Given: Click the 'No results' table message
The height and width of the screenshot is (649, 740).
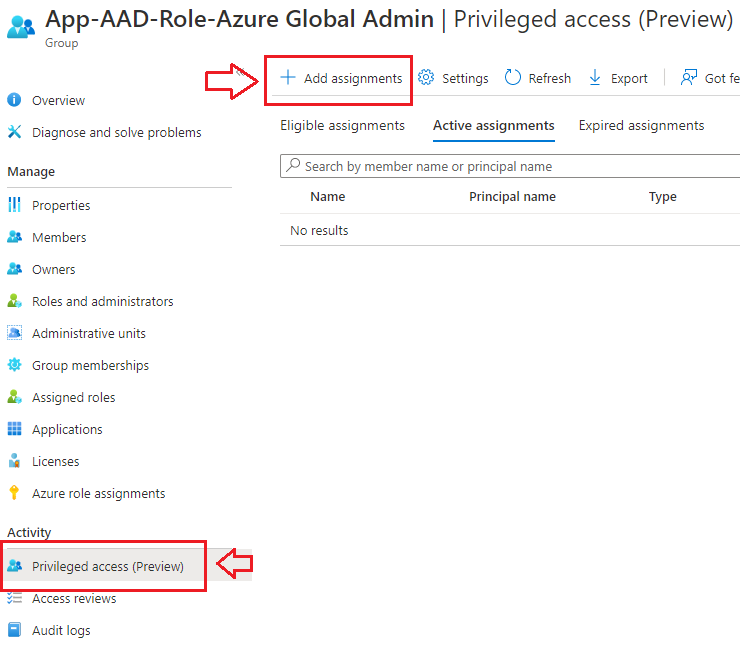Looking at the screenshot, I should [x=319, y=230].
